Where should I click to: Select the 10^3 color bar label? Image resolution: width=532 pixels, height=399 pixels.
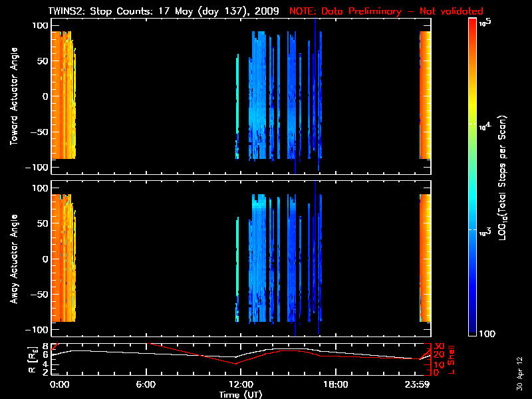483,230
